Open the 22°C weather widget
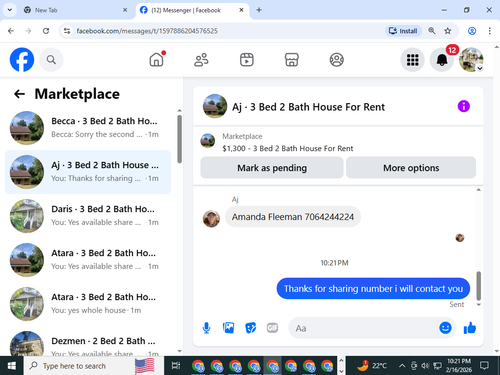 tap(372, 366)
